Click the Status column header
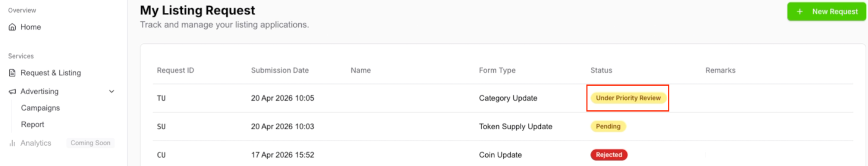 tap(601, 70)
